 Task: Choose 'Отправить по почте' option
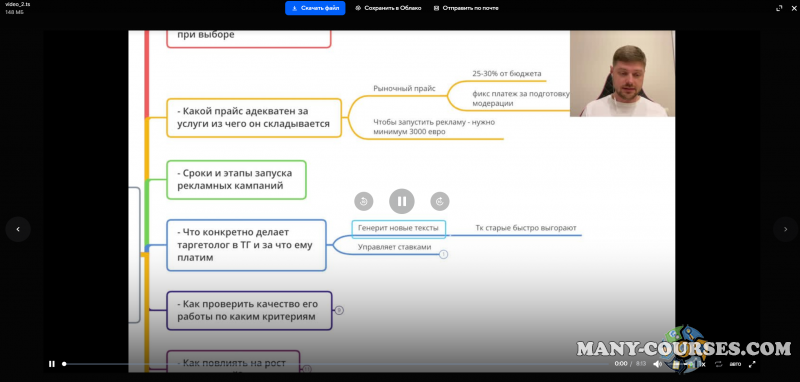pos(466,8)
